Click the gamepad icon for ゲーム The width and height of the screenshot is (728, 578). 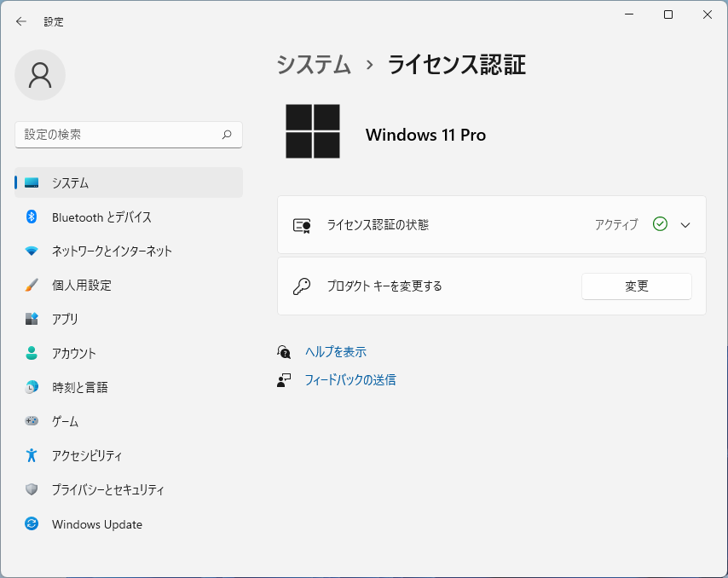[x=32, y=421]
